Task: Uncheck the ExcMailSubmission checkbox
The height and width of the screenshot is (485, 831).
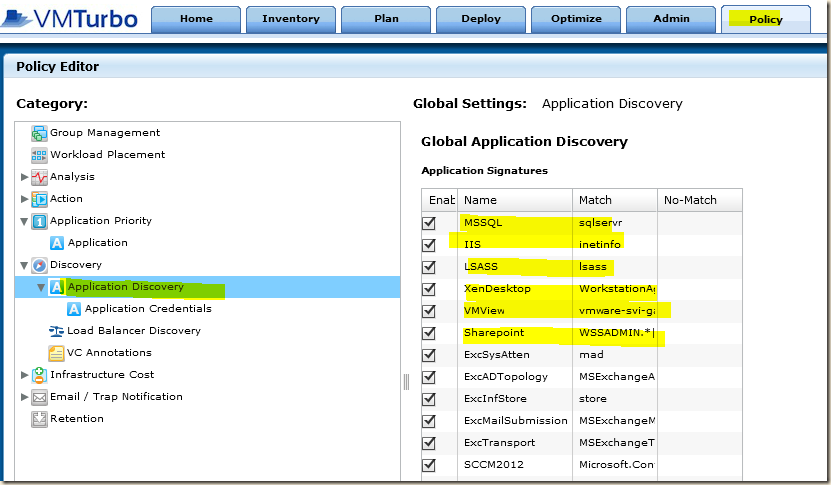Action: coord(429,421)
